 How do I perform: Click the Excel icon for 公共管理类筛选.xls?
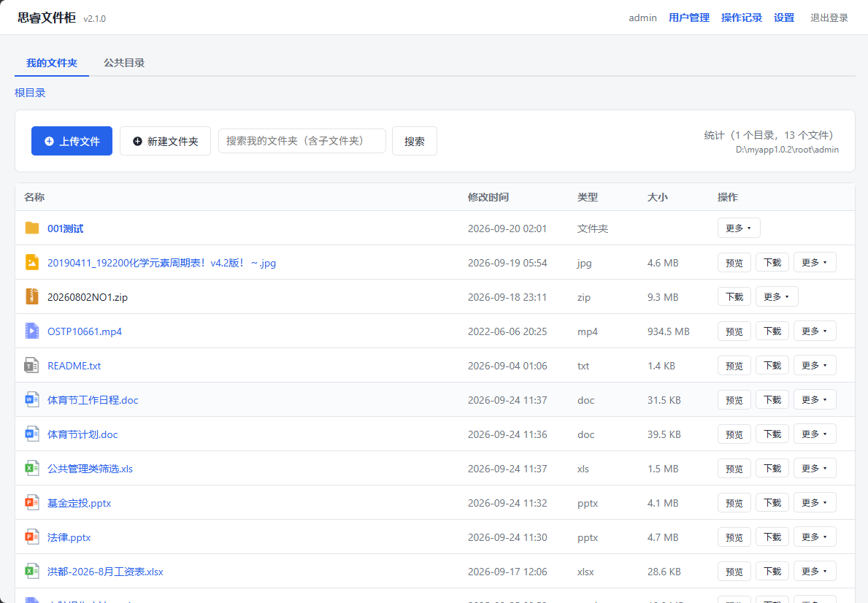pos(32,469)
